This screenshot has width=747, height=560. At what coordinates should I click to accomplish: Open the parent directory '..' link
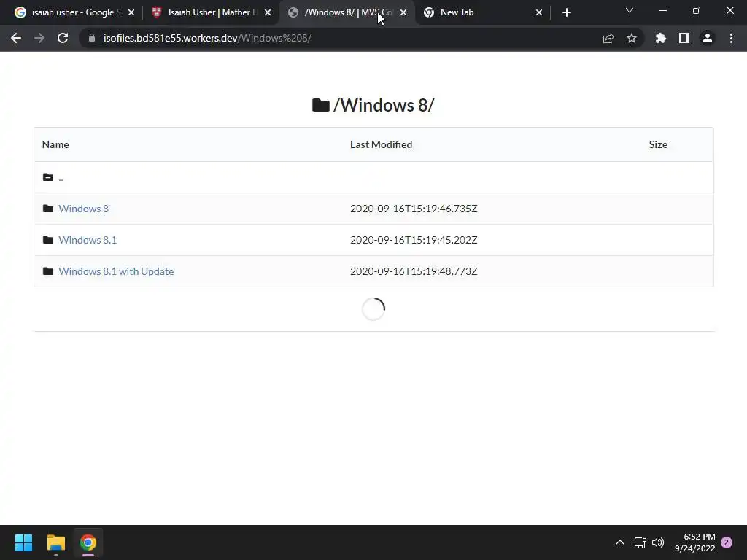coord(61,178)
